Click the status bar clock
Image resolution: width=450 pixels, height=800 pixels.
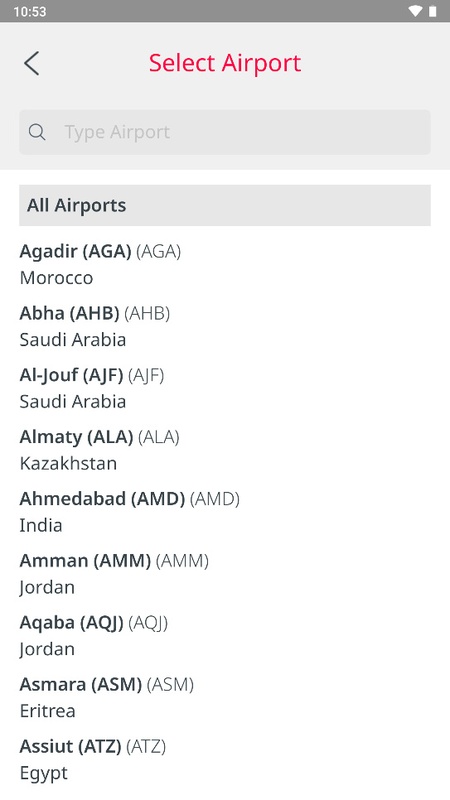(x=30, y=11)
